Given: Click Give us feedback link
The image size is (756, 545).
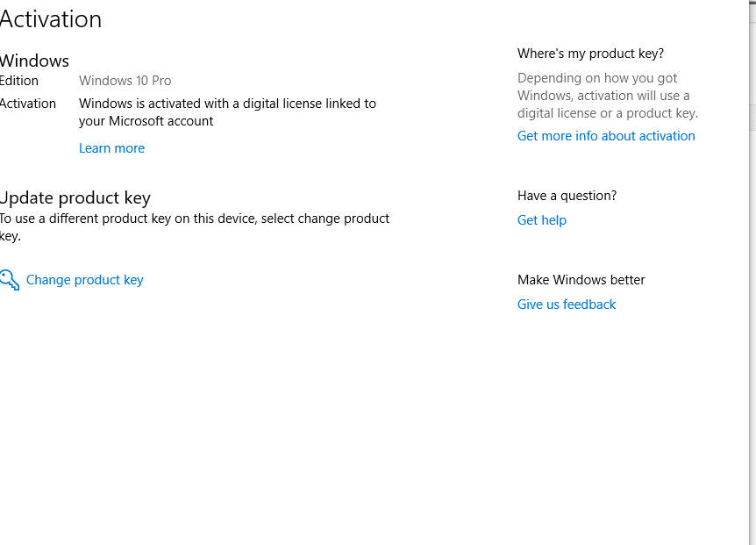Looking at the screenshot, I should point(567,305).
